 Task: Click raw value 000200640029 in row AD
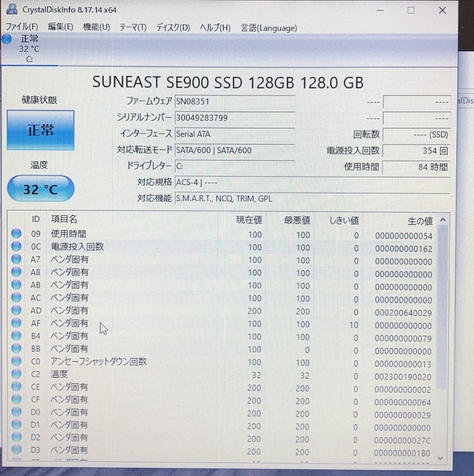pyautogui.click(x=403, y=313)
